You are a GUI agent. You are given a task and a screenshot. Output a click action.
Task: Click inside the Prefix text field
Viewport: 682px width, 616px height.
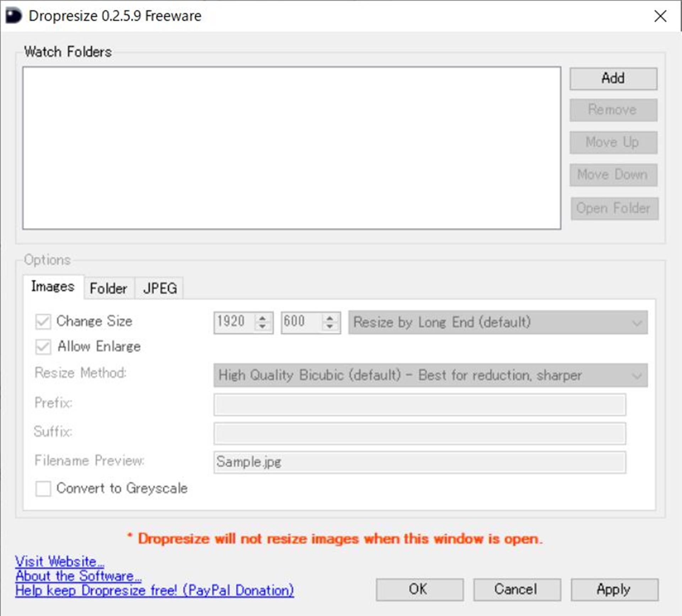(x=419, y=404)
